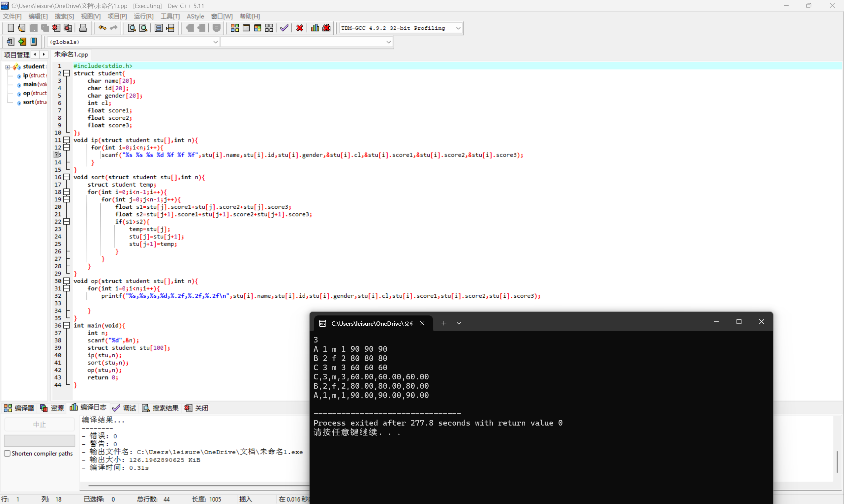844x504 pixels.
Task: Open the terminal tab options chevron
Action: [459, 323]
